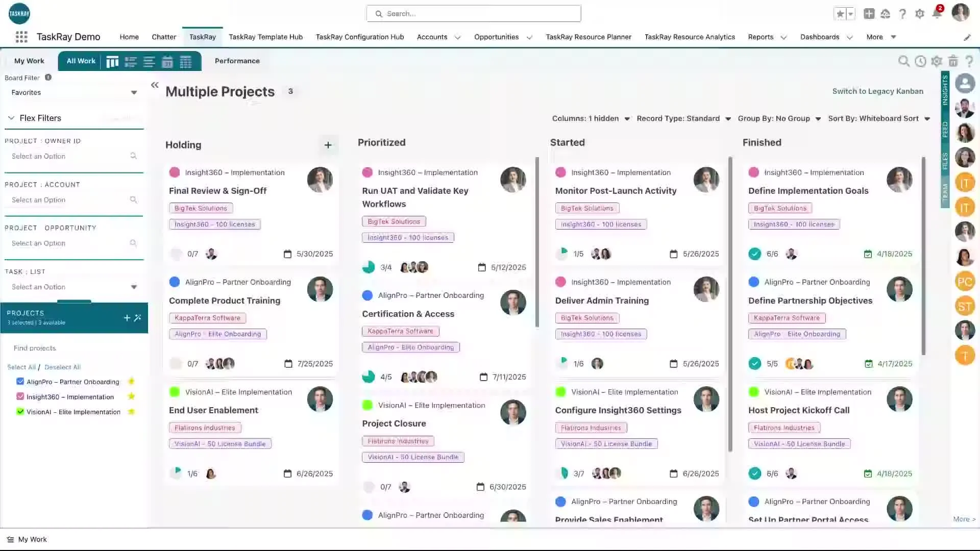Open the My Work utility bar item

[27, 539]
